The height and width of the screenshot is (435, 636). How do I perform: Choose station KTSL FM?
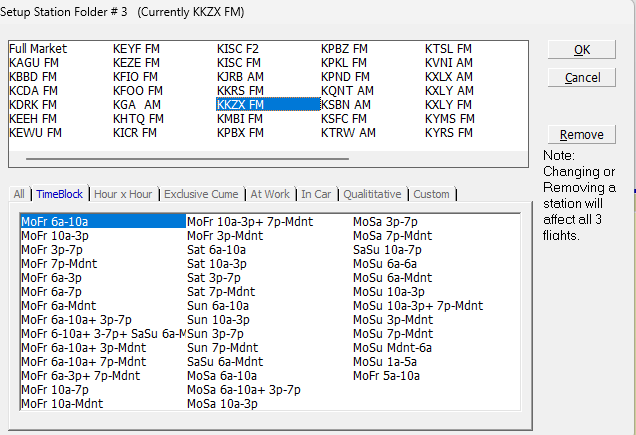tap(448, 49)
